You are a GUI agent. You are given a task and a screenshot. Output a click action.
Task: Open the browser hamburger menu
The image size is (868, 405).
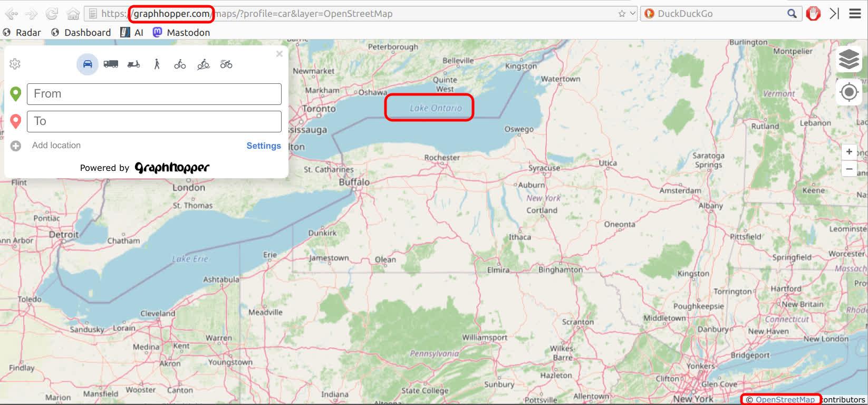click(855, 14)
